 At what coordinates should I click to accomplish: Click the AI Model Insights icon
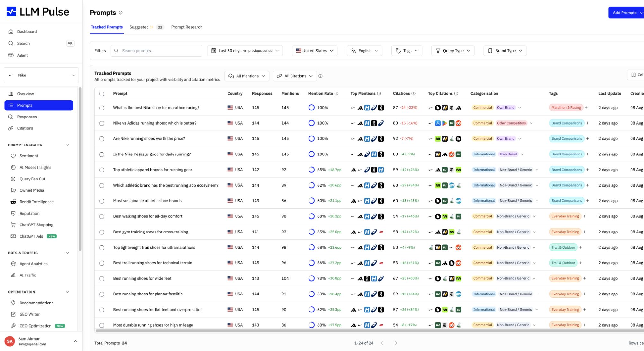coord(13,167)
